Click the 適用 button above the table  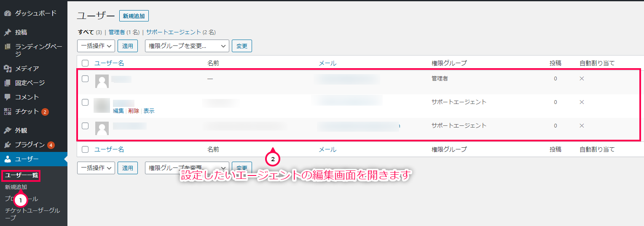pos(128,46)
